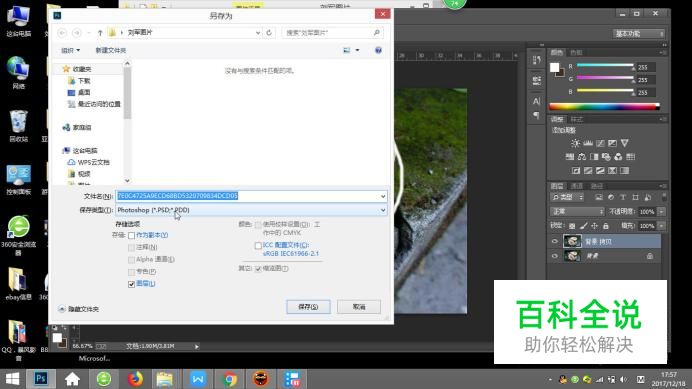This screenshot has width=692, height=389.
Task: Hide the 背景 拷贝 layer via its eye icon
Action: tap(555, 242)
